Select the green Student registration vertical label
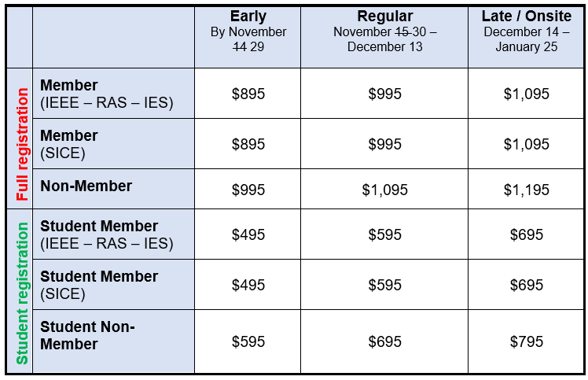The height and width of the screenshot is (380, 588). click(x=21, y=293)
